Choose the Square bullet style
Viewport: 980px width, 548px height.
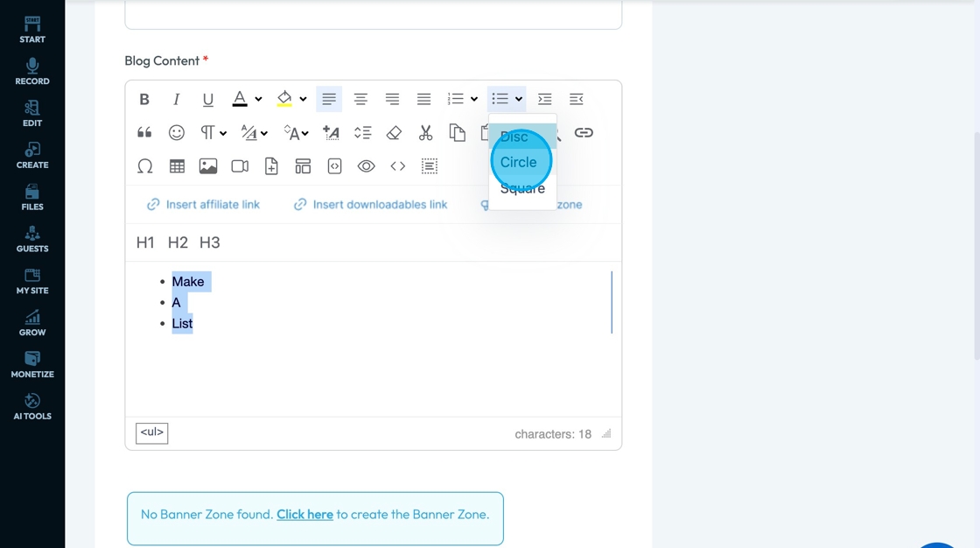click(522, 188)
